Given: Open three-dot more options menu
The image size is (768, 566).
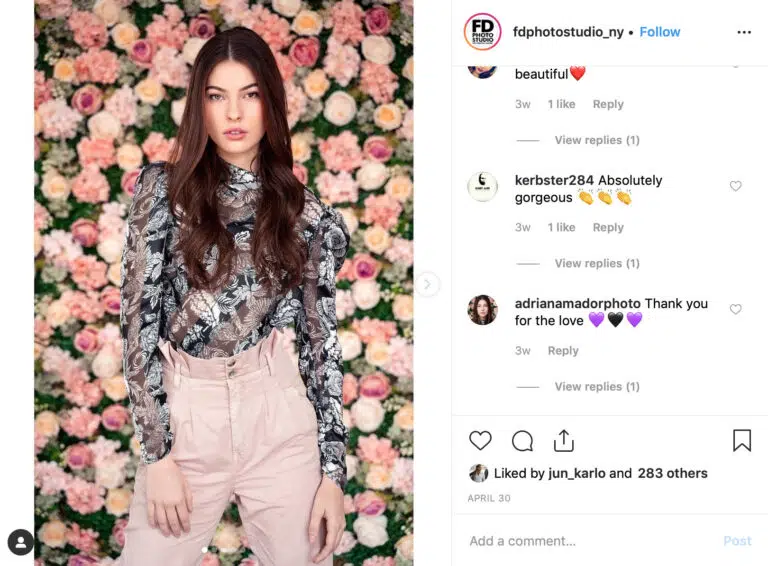Looking at the screenshot, I should [744, 32].
